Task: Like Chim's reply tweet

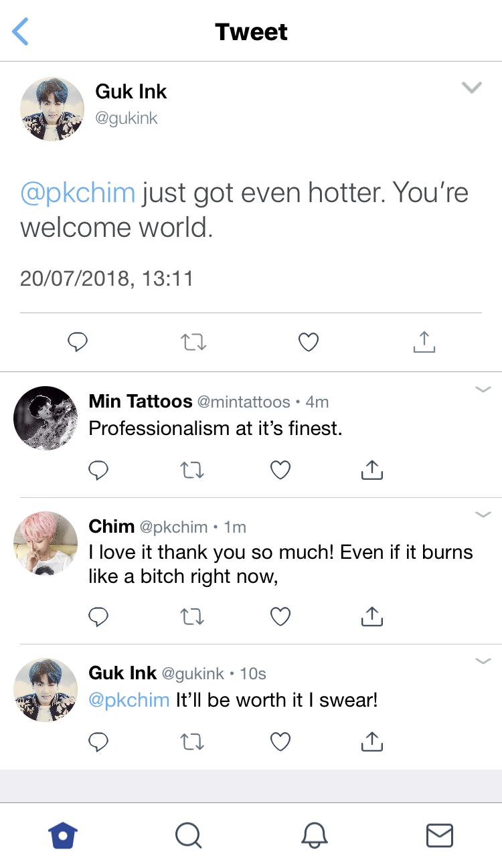Action: pyautogui.click(x=280, y=616)
